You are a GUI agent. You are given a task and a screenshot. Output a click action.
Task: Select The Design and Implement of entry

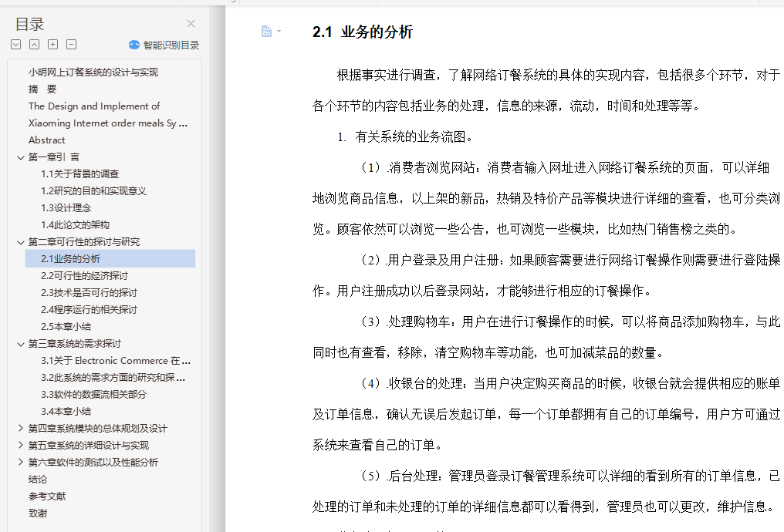click(x=94, y=106)
